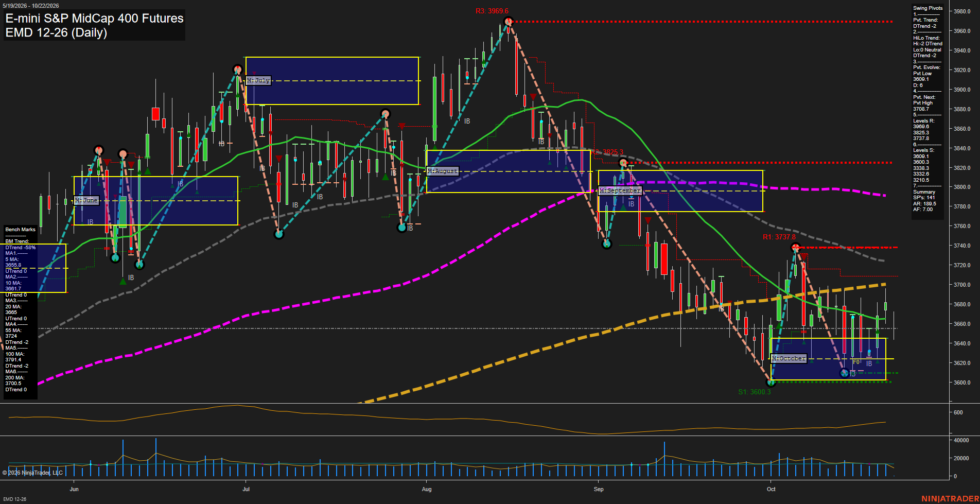This screenshot has width=980, height=504.
Task: Click the Swing Pivots panel heading
Action: 928,8
